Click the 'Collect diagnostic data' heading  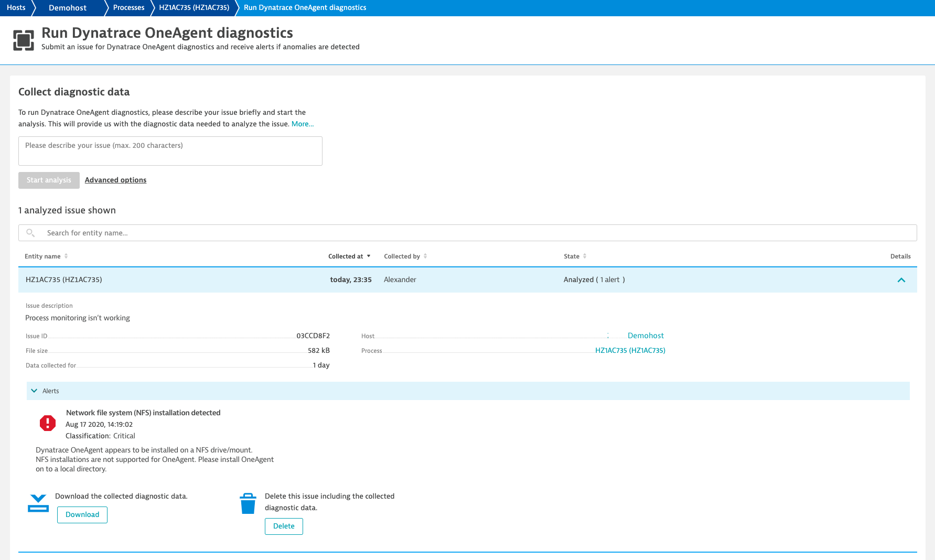click(x=74, y=92)
